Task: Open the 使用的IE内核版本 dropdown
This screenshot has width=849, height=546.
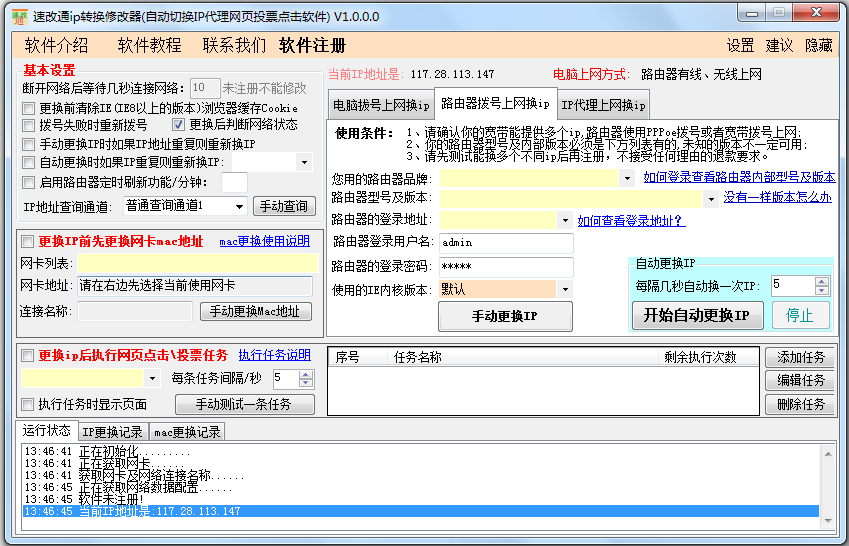Action: (x=565, y=289)
